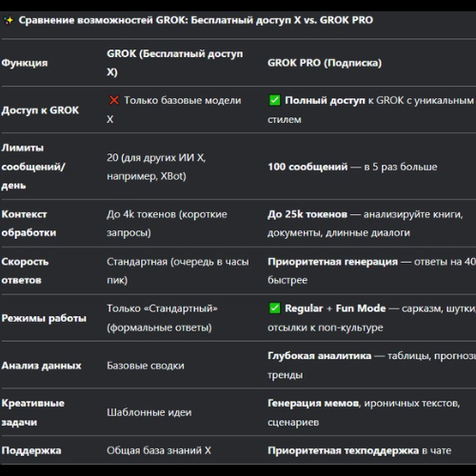Click the Глубокая аналитика text
Viewport: 476px width, 476px height.
click(319, 356)
